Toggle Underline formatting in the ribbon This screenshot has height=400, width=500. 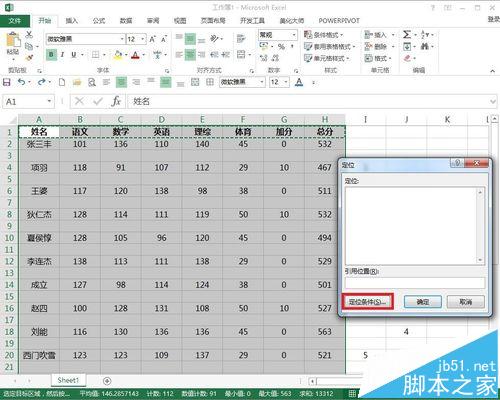click(x=73, y=54)
